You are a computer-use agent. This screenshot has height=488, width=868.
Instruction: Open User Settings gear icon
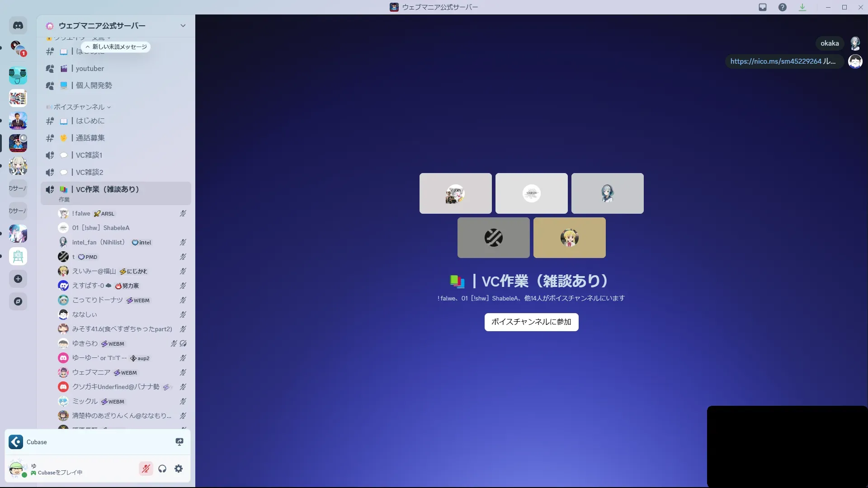[x=179, y=469]
